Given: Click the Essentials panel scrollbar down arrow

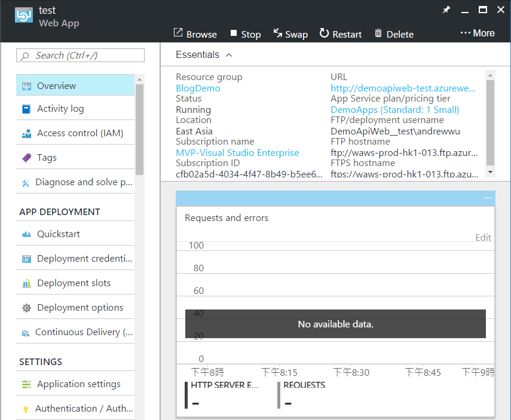Looking at the screenshot, I should tap(491, 172).
